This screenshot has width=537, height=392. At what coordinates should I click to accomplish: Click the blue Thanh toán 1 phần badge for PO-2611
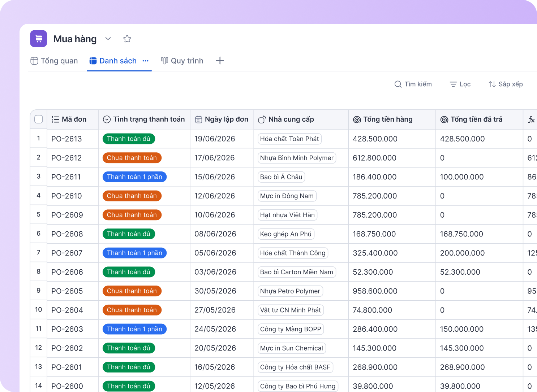(134, 177)
